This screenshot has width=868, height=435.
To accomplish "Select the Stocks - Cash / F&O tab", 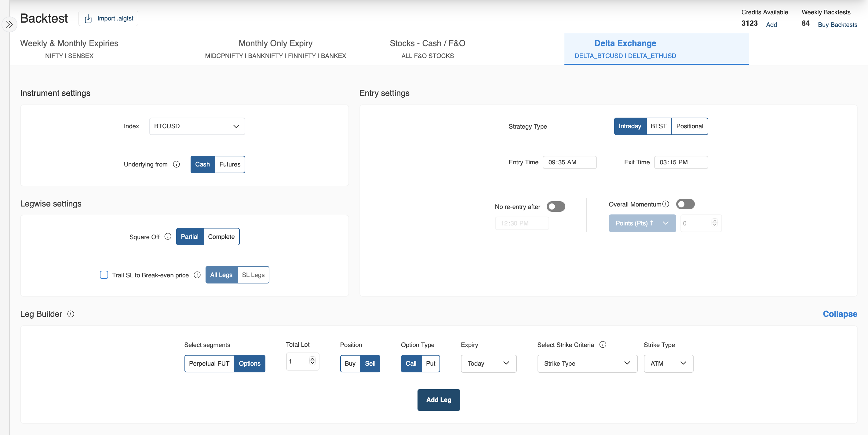I will click(x=427, y=48).
